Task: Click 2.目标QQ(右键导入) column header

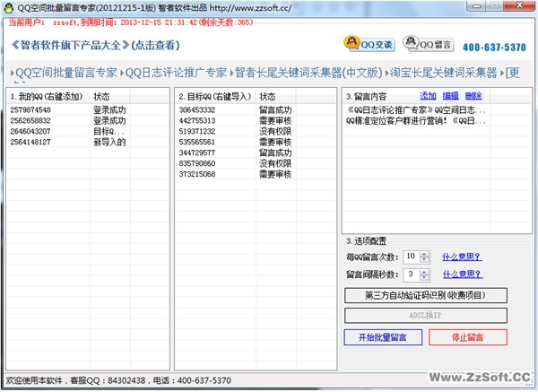Action: pyautogui.click(x=215, y=97)
